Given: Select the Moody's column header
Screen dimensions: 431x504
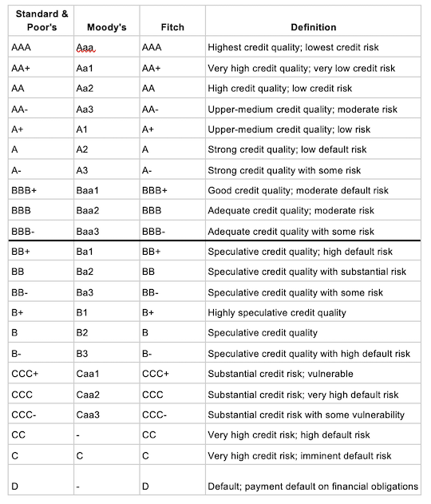Looking at the screenshot, I should point(107,21).
